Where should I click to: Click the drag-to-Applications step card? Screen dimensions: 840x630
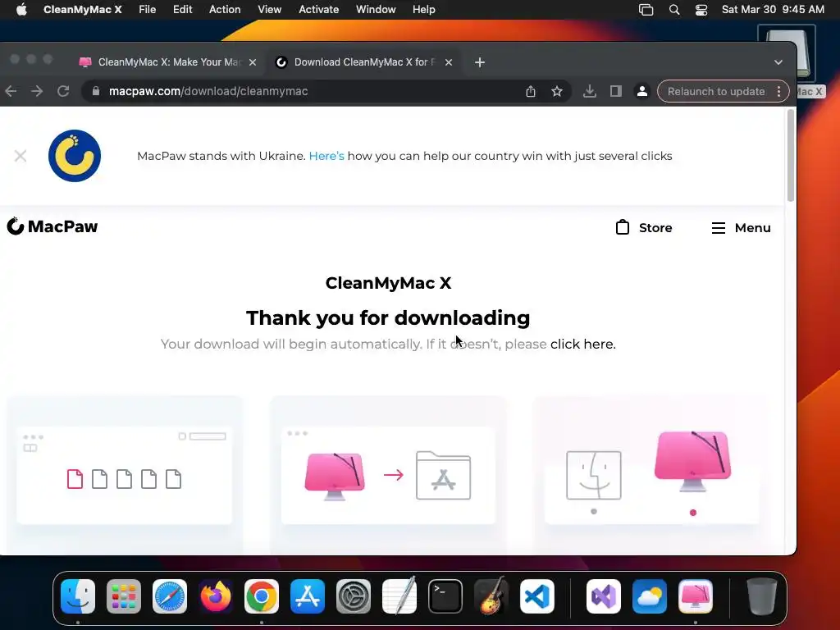[x=388, y=475]
